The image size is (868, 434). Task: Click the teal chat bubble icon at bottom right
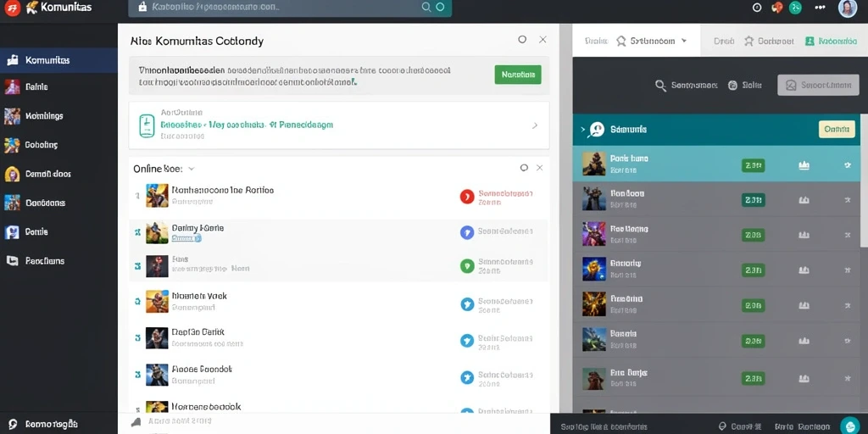(x=849, y=426)
